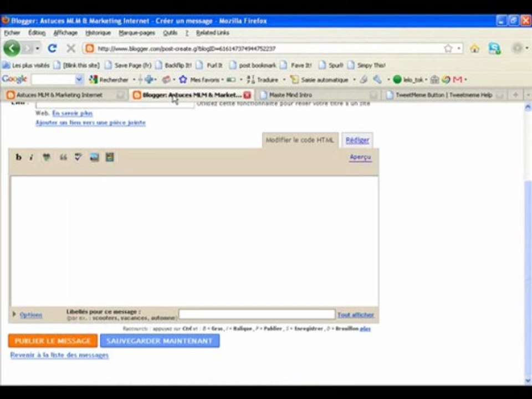Insert an image with the picture icon
This screenshot has height=399, width=532.
(94, 157)
